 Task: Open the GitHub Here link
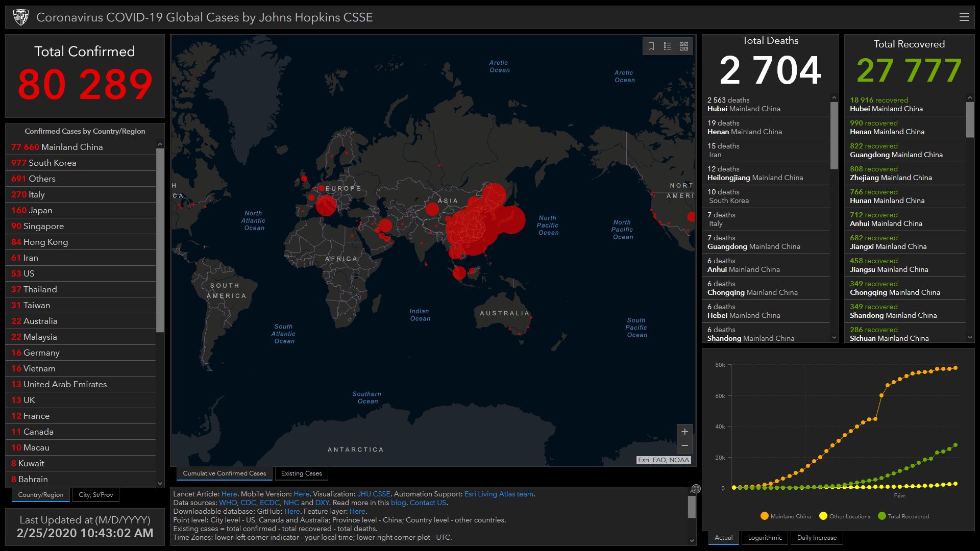[292, 511]
